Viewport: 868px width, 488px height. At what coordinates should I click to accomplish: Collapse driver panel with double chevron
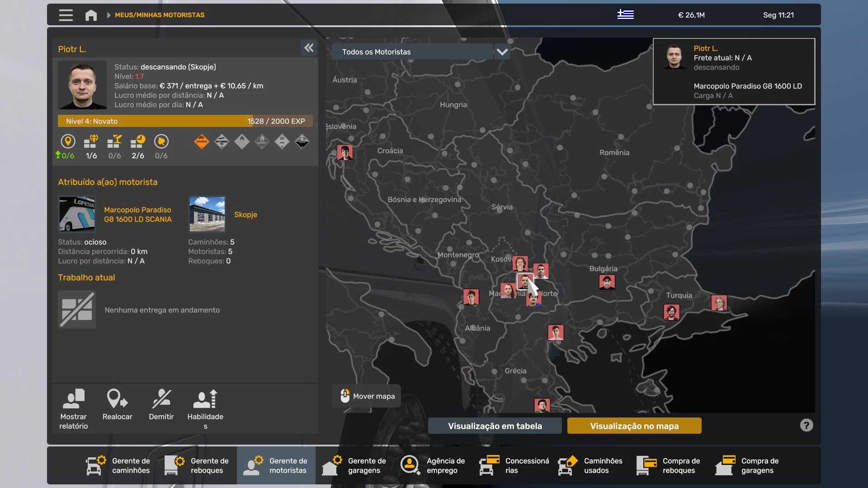click(x=309, y=48)
